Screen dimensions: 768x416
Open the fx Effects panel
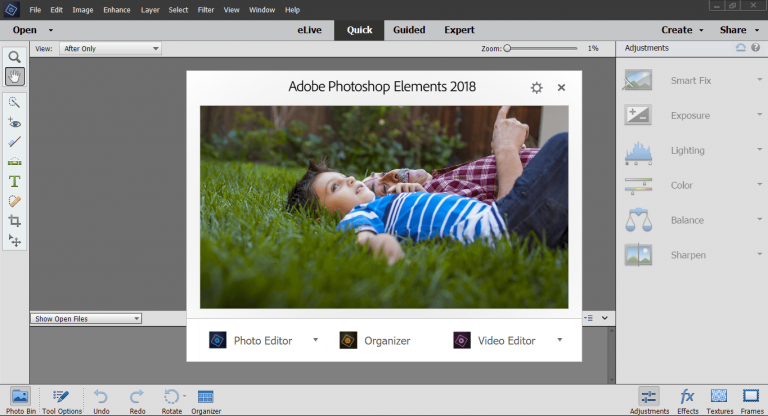[688, 401]
